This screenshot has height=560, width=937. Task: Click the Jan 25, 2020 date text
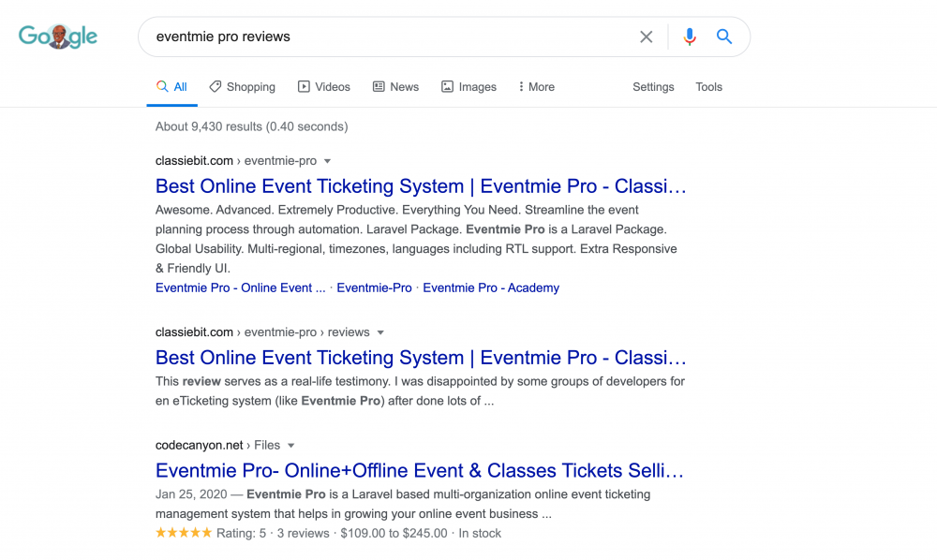click(191, 494)
